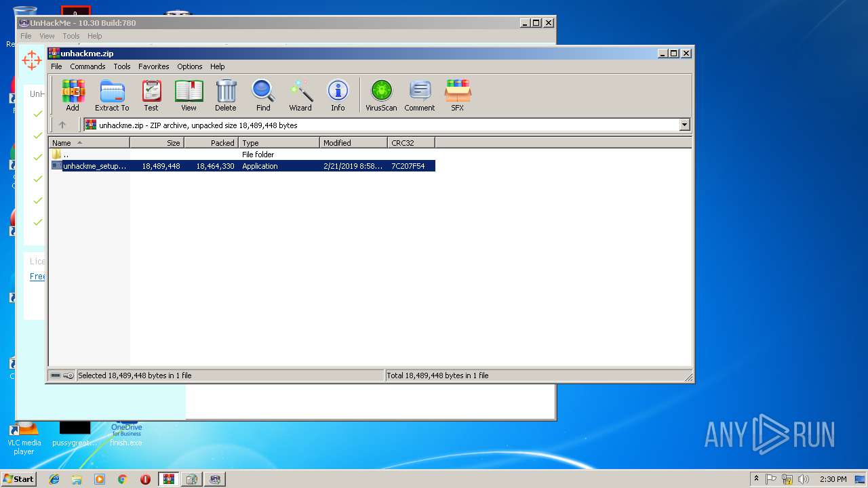Open the Start menu

(18, 479)
